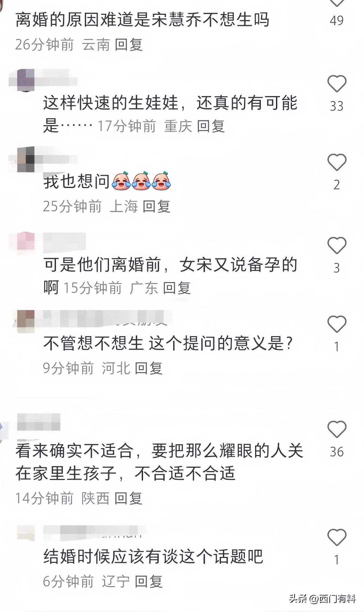Reply to the 河北 comment

click(148, 368)
